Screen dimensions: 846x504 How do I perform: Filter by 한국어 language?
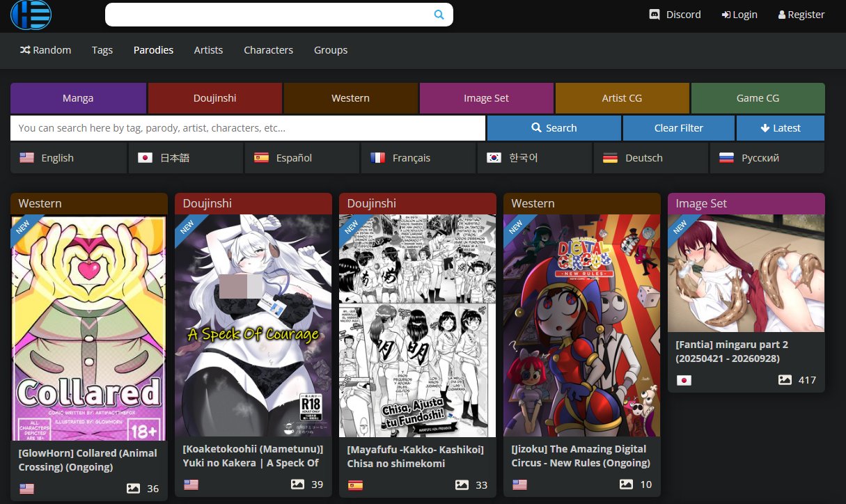[x=535, y=158]
